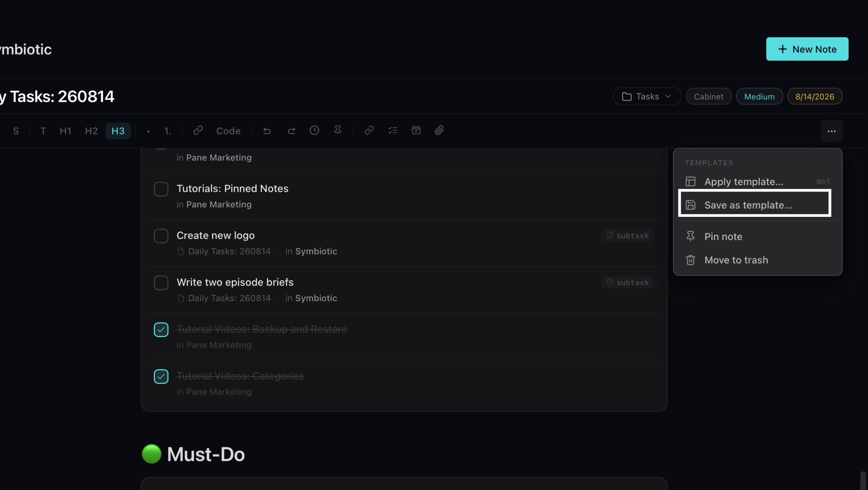
Task: Choose Pin note in the menu
Action: [x=758, y=237]
